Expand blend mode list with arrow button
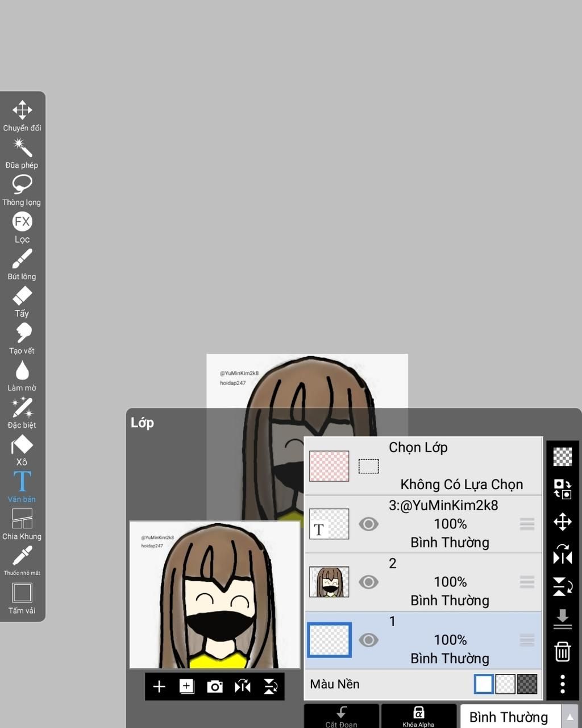 pos(570,717)
